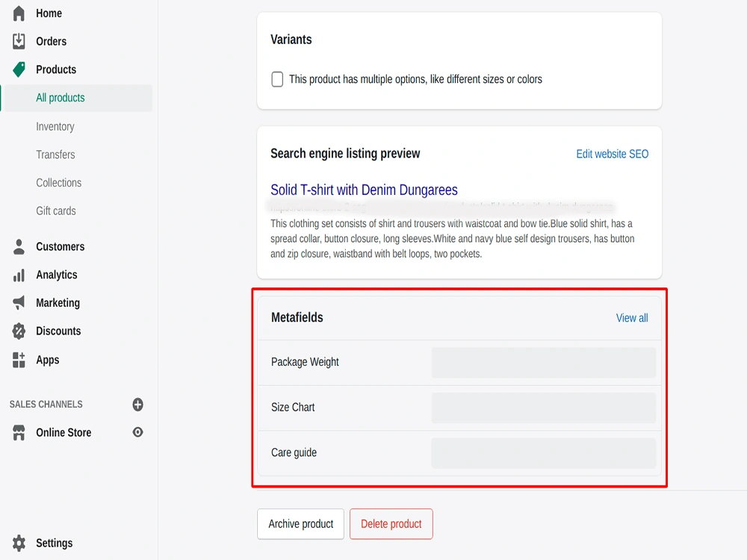Open Apps section label
This screenshot has height=560, width=747.
click(48, 360)
